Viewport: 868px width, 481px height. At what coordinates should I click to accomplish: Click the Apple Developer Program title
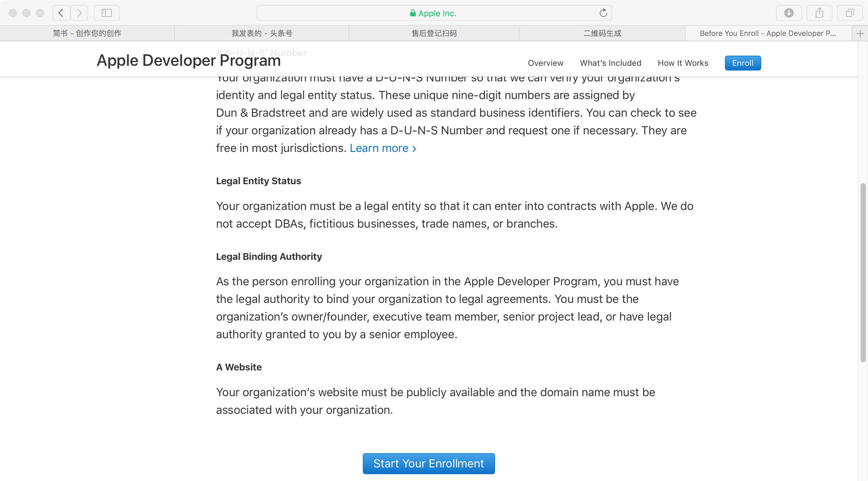click(189, 61)
